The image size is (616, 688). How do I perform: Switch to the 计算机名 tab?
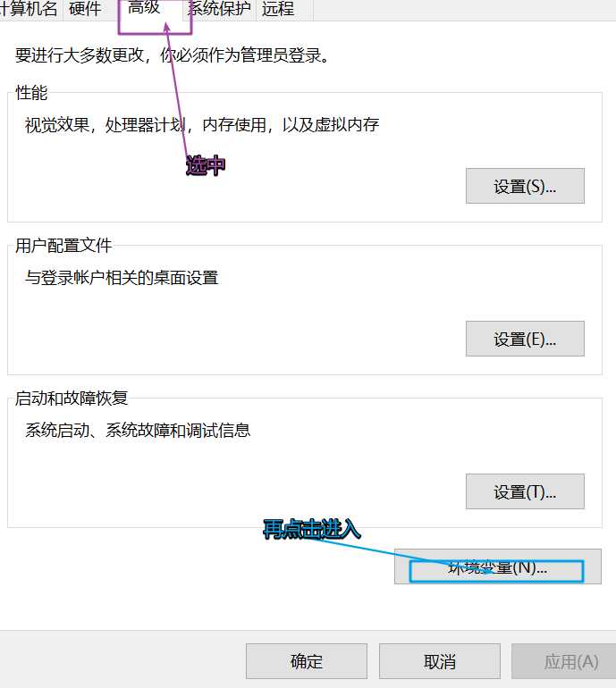pyautogui.click(x=29, y=9)
